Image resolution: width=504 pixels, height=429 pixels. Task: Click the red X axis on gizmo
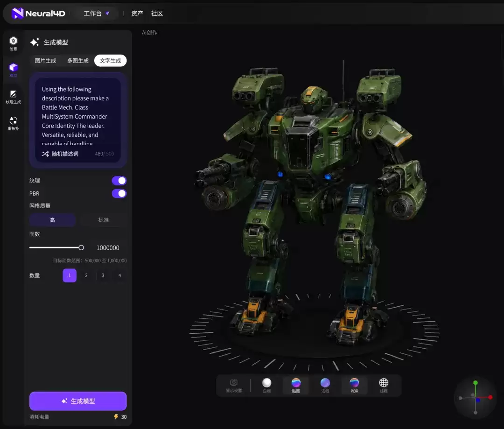pos(490,397)
